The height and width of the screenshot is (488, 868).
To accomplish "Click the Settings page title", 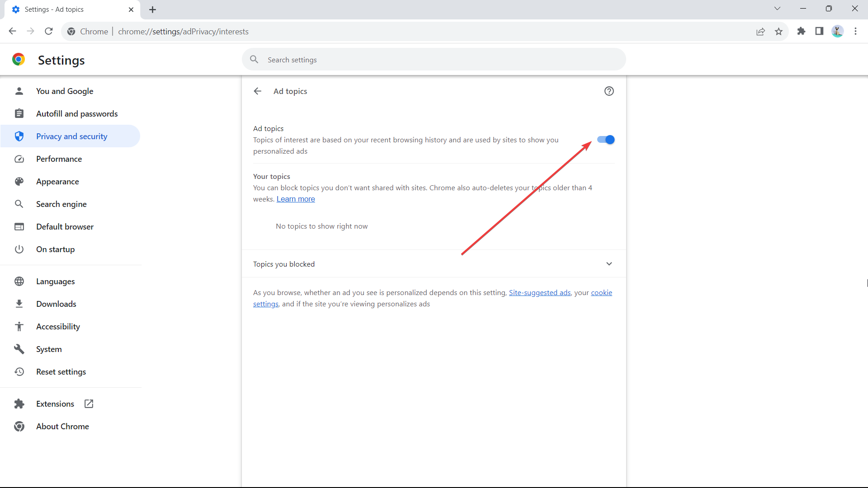I will click(x=61, y=60).
